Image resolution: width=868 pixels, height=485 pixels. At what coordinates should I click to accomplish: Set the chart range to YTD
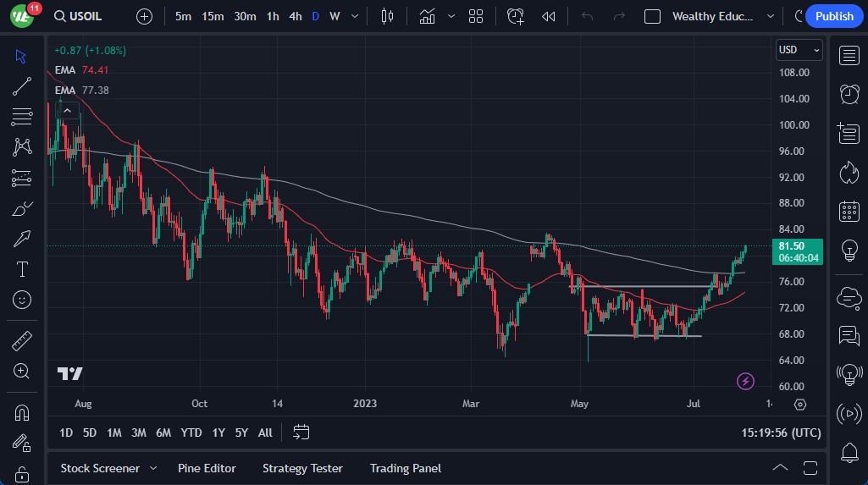point(191,433)
